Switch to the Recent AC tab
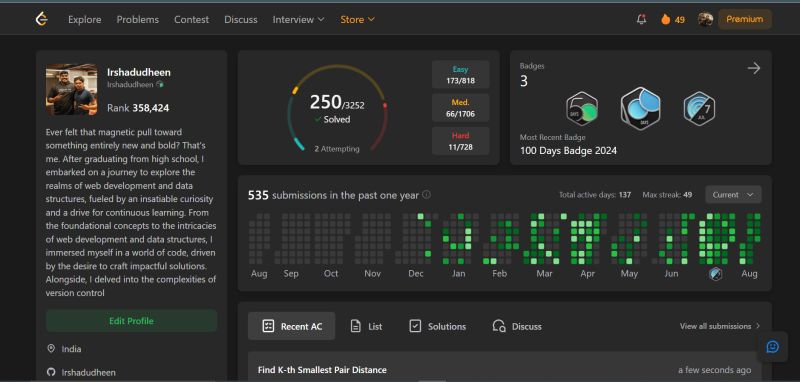The height and width of the screenshot is (382, 800). tap(291, 326)
